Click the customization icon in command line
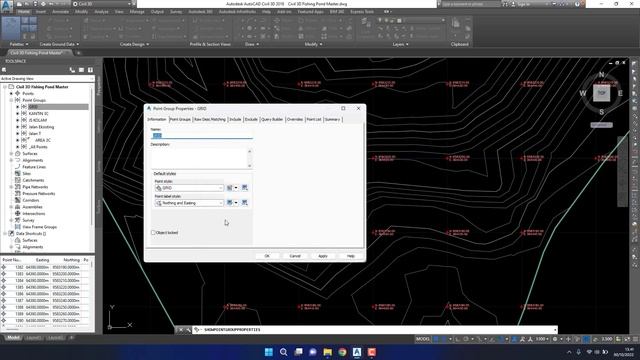The image size is (640, 360). (188, 329)
